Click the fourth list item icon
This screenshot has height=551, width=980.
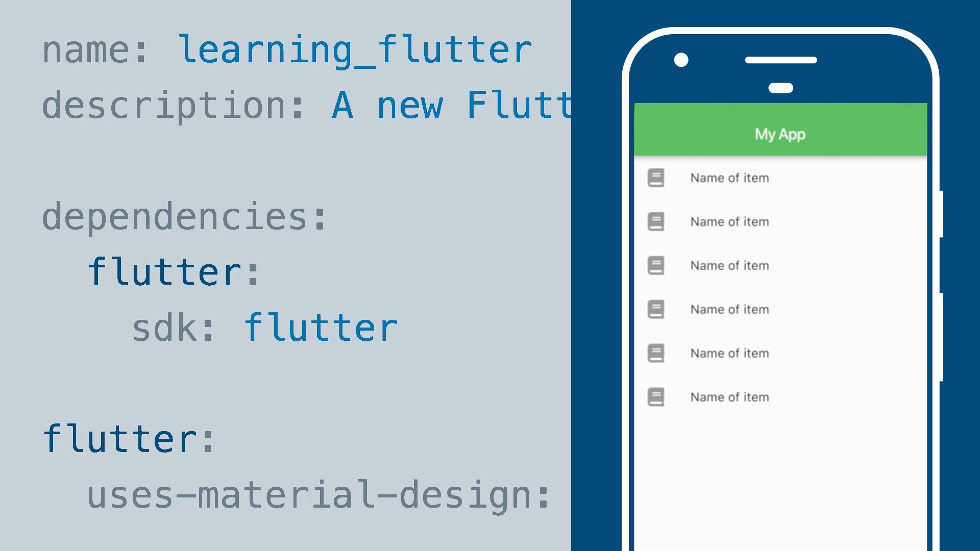(656, 309)
